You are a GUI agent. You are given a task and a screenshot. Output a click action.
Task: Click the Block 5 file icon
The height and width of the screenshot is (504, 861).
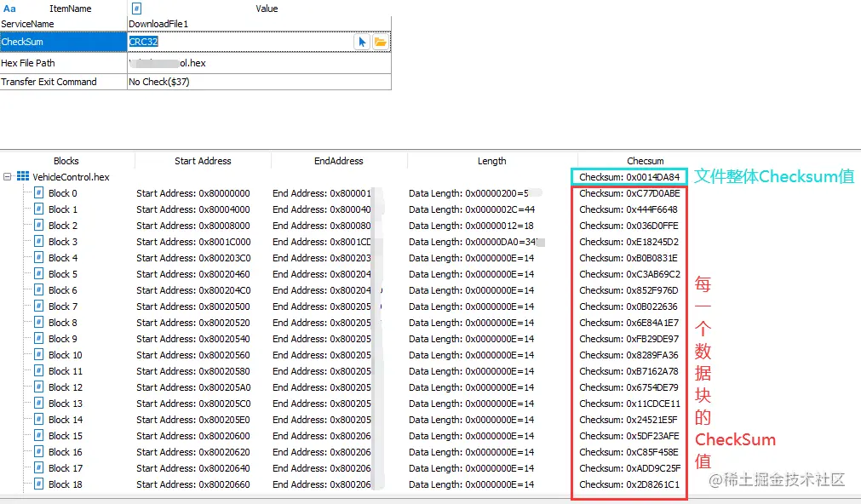[x=39, y=273]
